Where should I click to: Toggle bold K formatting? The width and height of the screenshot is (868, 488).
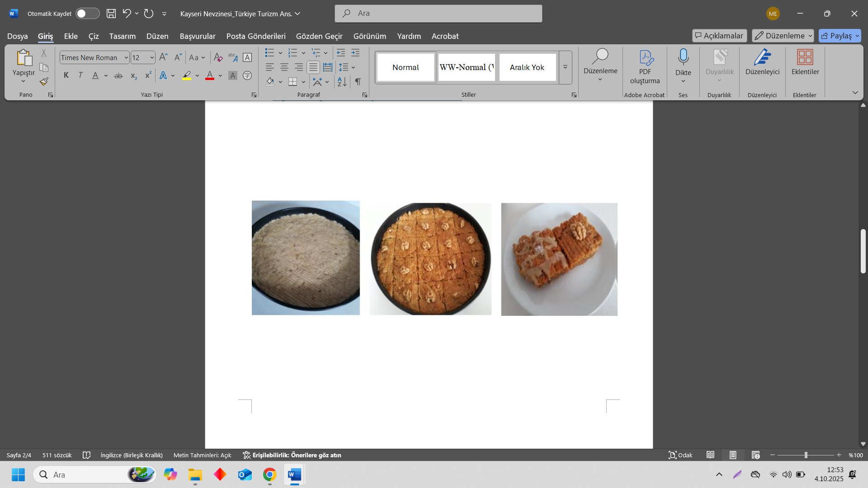(x=66, y=75)
